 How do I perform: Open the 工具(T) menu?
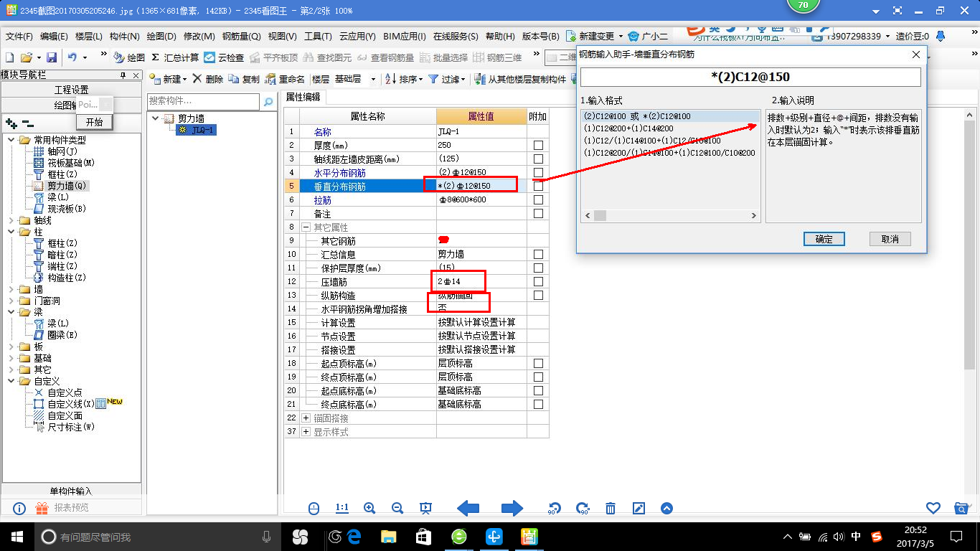coord(319,37)
